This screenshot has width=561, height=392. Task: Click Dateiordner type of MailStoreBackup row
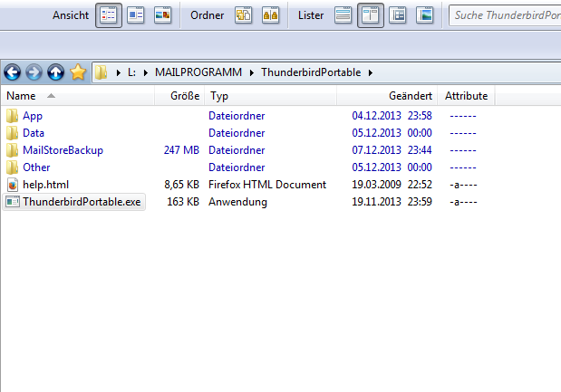point(237,150)
